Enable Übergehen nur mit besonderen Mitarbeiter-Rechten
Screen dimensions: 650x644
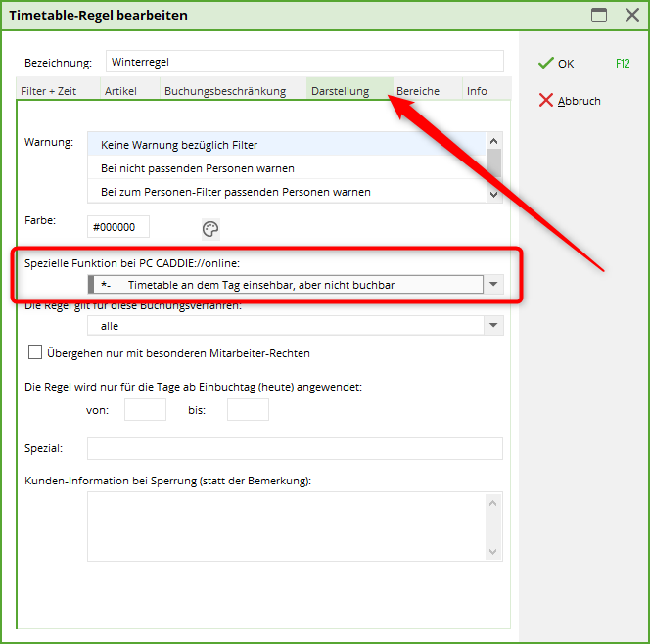(36, 352)
